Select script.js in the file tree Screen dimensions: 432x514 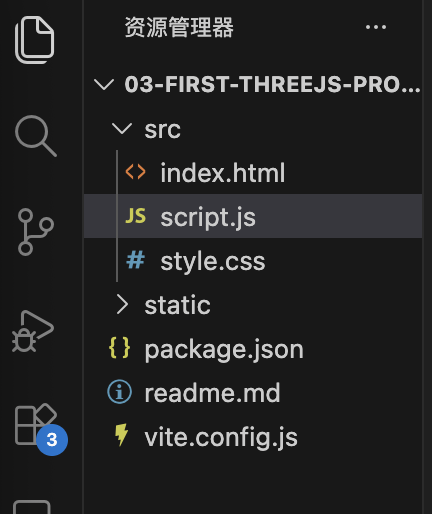[253, 216]
